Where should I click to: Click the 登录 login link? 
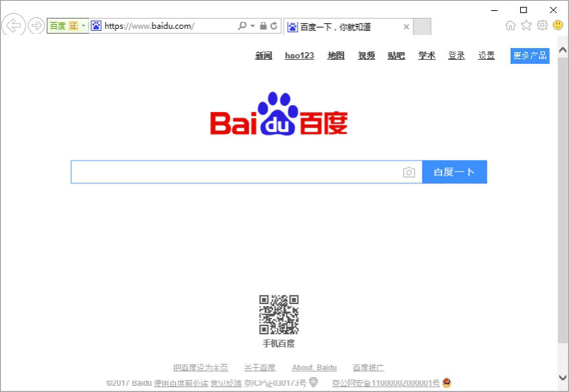[x=456, y=56]
